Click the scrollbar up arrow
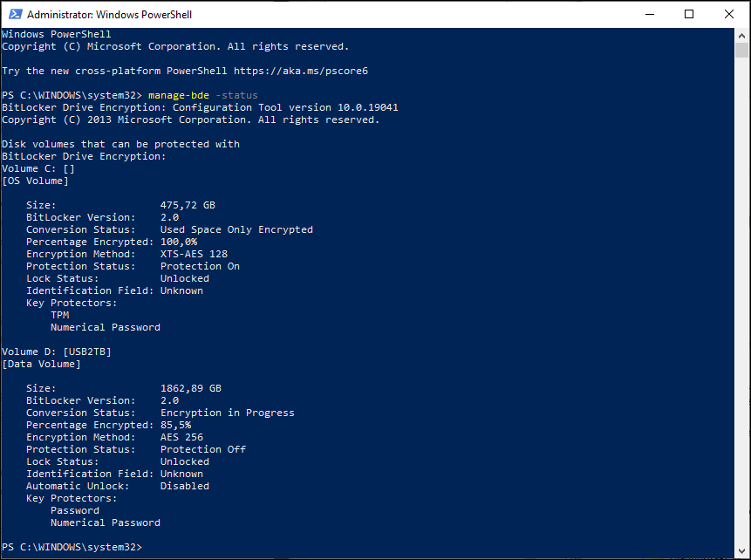 (x=742, y=36)
